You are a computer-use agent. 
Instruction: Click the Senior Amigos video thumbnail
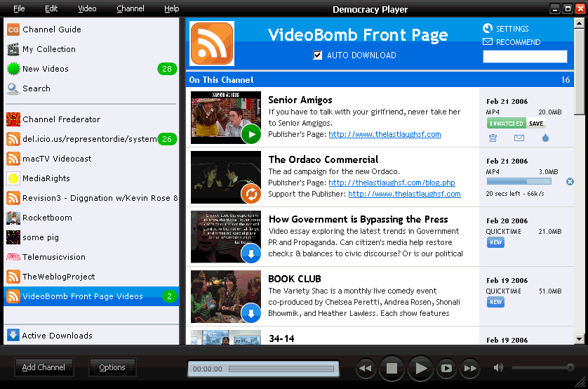pyautogui.click(x=226, y=117)
